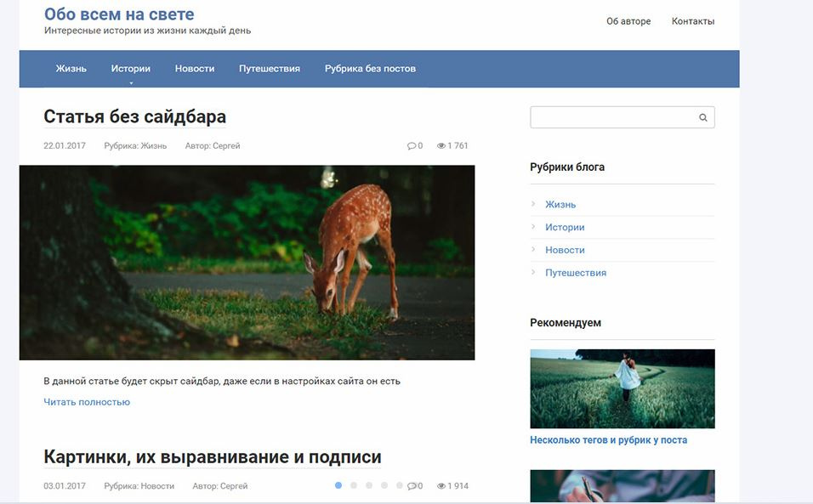Click the girl in field recommended thumbnail
813x504 pixels.
[623, 388]
